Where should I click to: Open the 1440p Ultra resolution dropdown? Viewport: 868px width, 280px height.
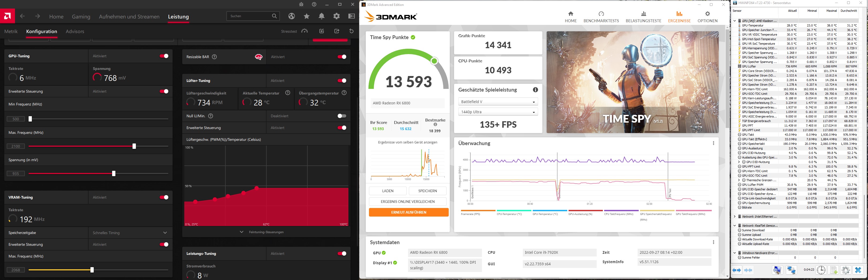click(x=498, y=112)
